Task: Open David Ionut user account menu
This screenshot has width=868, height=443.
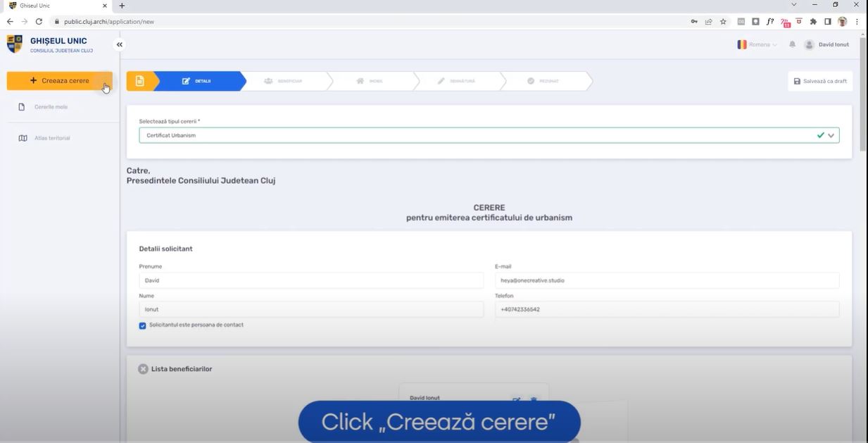Action: 826,44
